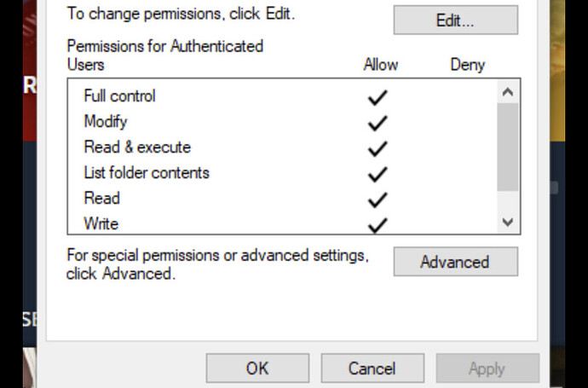Click the Edit... button to change permissions
The width and height of the screenshot is (588, 388).
click(455, 20)
